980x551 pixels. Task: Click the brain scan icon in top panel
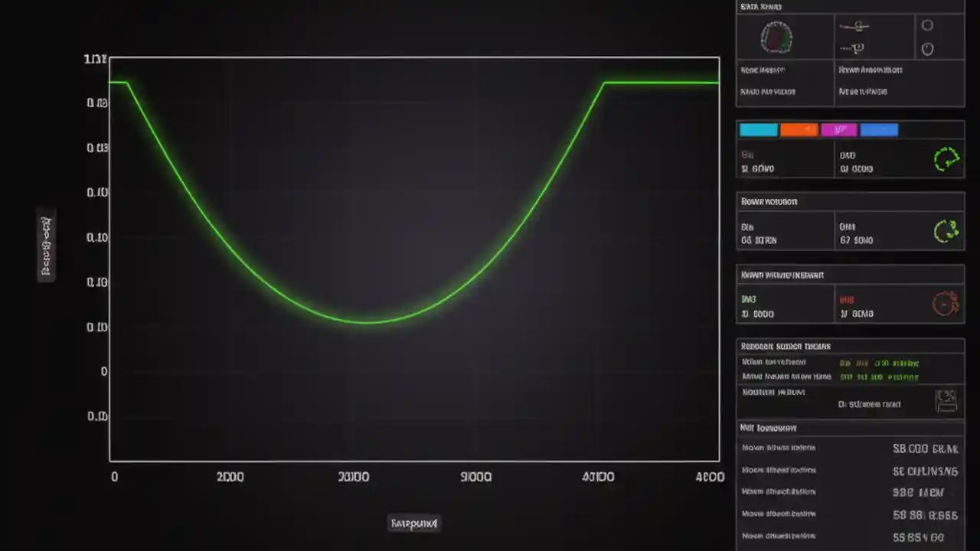[776, 37]
